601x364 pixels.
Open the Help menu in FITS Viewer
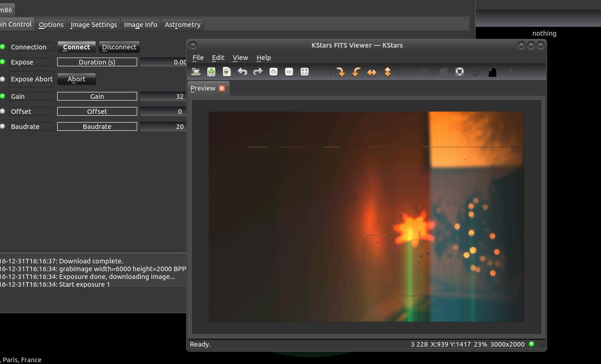tap(264, 58)
